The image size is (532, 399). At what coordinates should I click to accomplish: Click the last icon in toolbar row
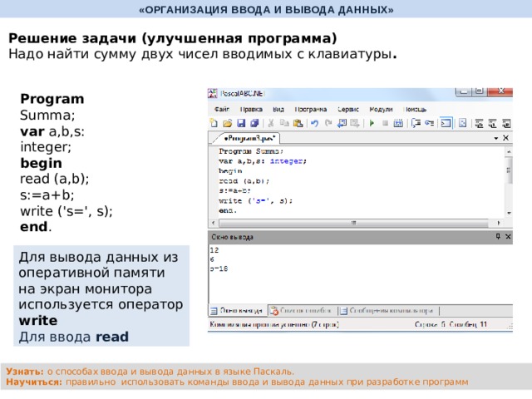506,124
